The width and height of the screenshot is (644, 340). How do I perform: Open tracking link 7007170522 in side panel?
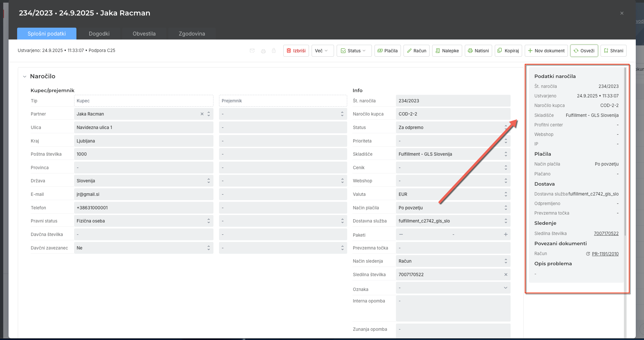click(x=606, y=233)
